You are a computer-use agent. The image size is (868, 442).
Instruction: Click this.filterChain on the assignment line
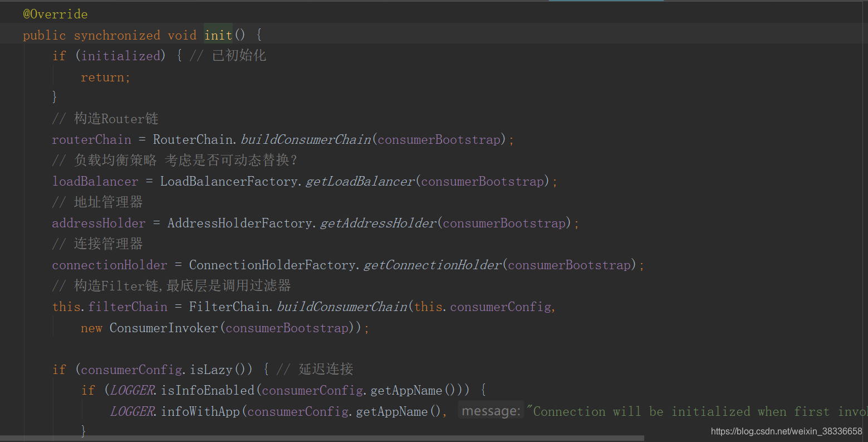point(110,307)
